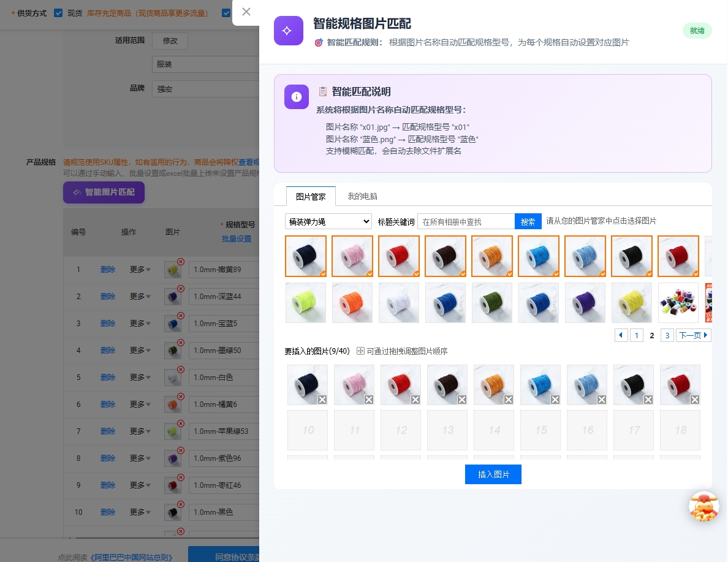Select the 图片管家 tab
Image resolution: width=728 pixels, height=562 pixels.
[309, 197]
